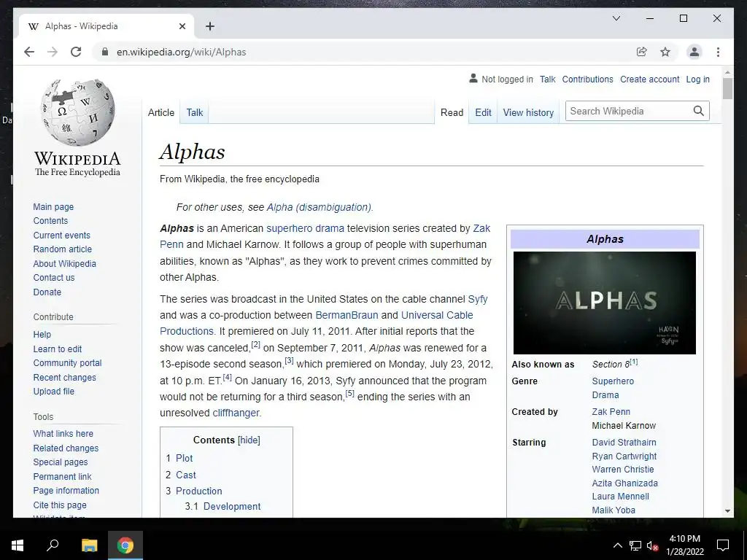Click Chrome icon in taskbar

125,545
